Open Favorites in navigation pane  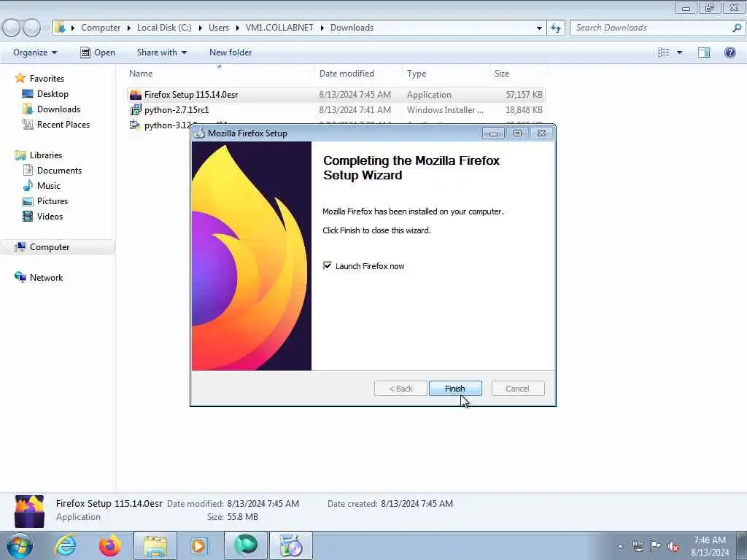pyautogui.click(x=47, y=79)
